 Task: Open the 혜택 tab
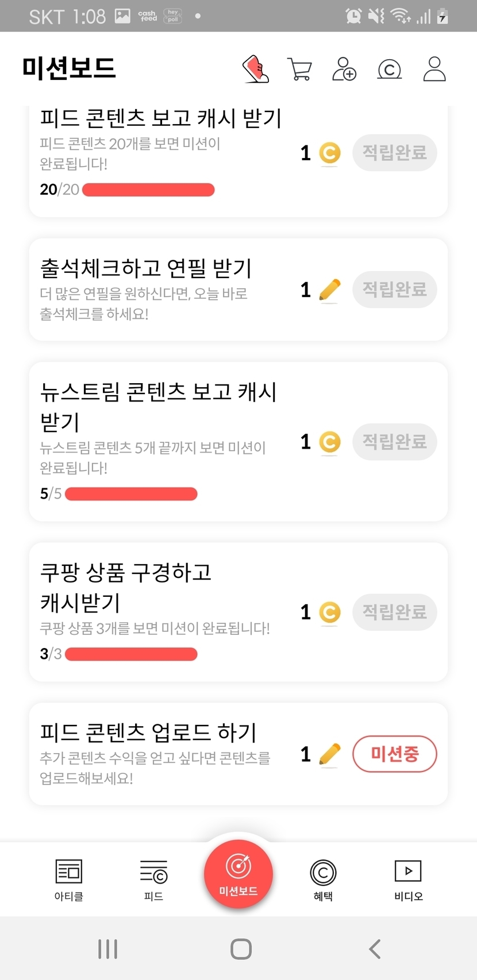pyautogui.click(x=323, y=879)
